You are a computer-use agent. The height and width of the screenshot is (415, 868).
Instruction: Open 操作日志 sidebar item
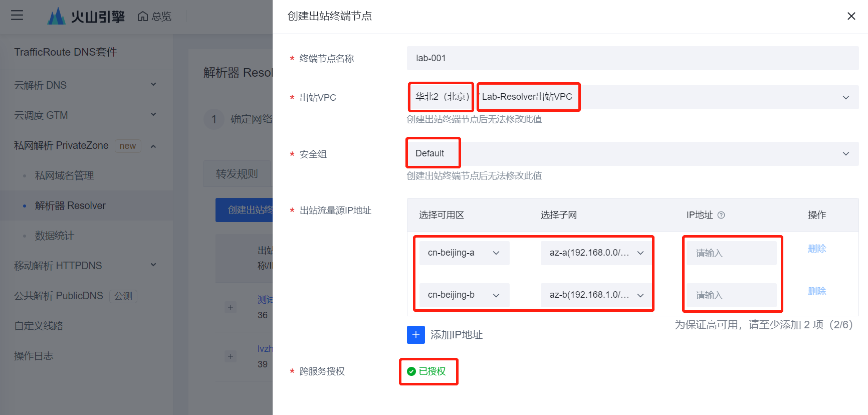34,356
